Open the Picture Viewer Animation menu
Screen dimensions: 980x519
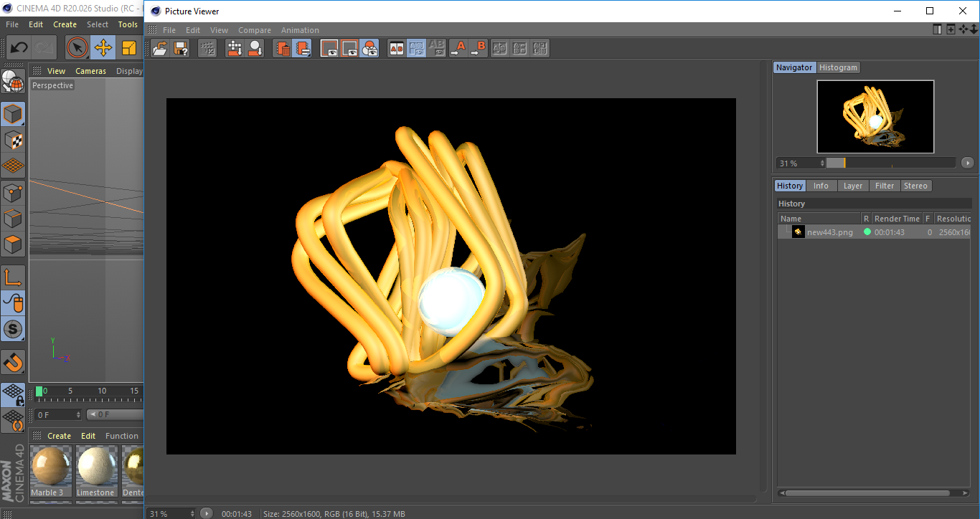pyautogui.click(x=300, y=30)
